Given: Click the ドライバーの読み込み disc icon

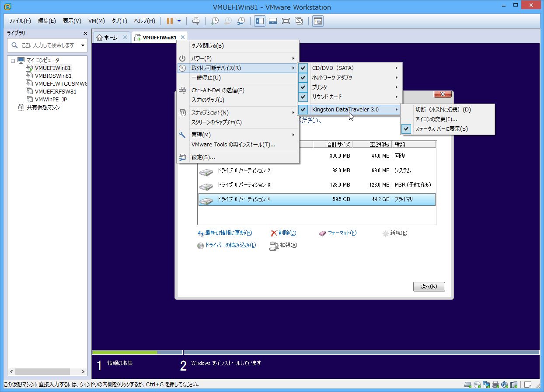Looking at the screenshot, I should (x=201, y=246).
